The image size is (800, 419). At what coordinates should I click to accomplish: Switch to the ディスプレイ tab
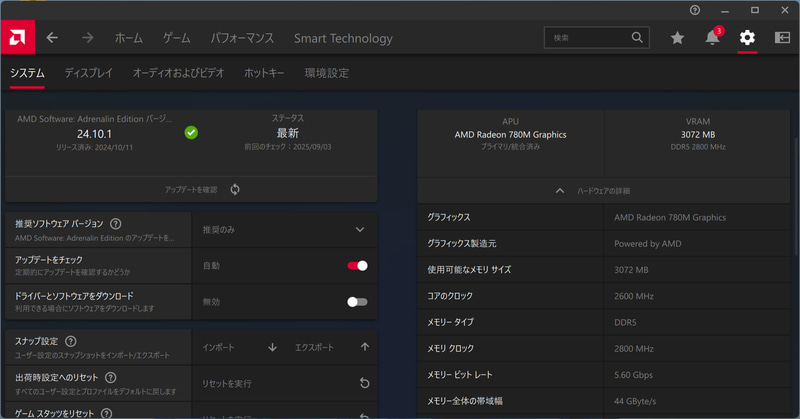[89, 73]
